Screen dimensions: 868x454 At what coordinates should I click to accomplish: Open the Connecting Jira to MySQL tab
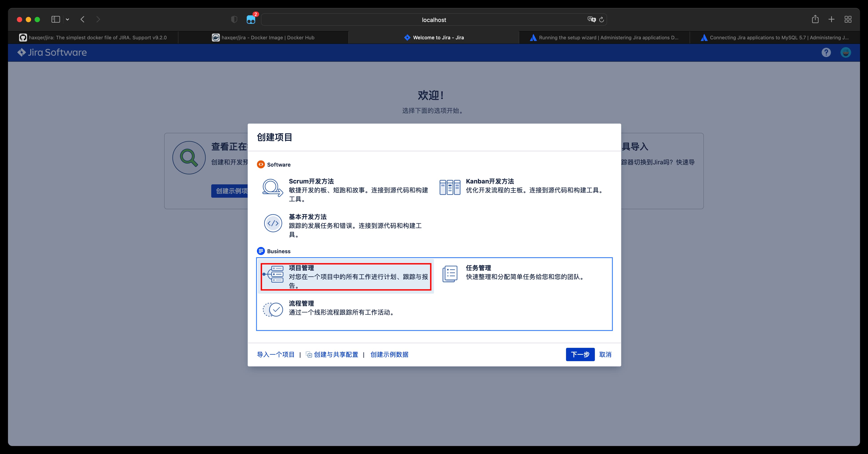pos(775,38)
